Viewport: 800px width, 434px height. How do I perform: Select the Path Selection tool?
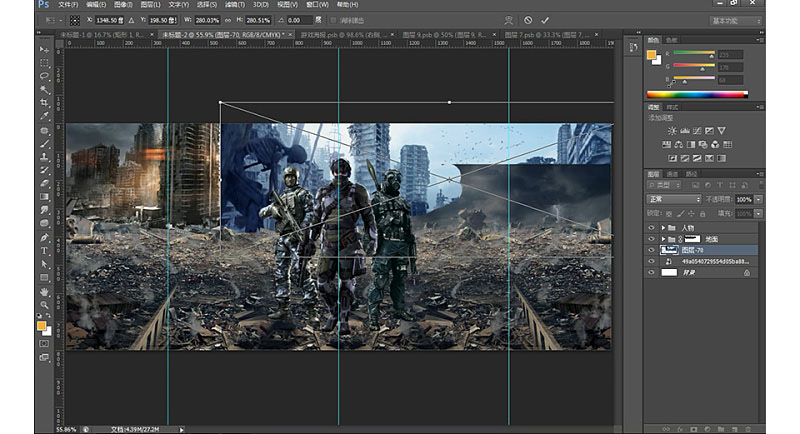(44, 264)
